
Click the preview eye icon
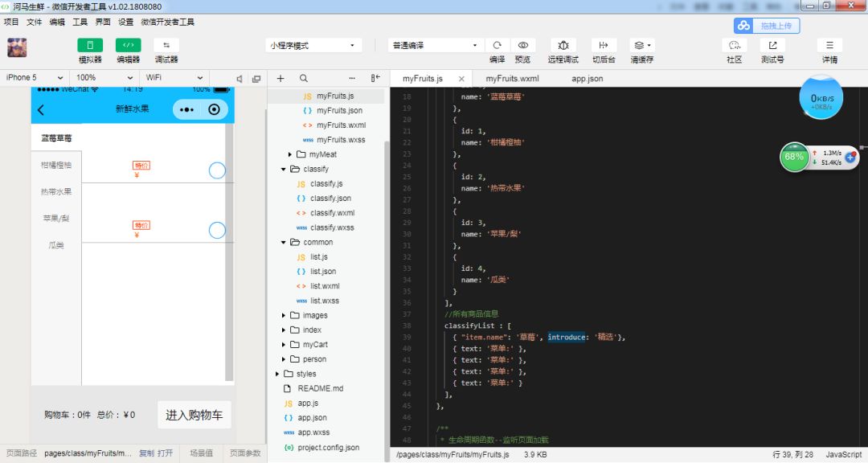[522, 45]
